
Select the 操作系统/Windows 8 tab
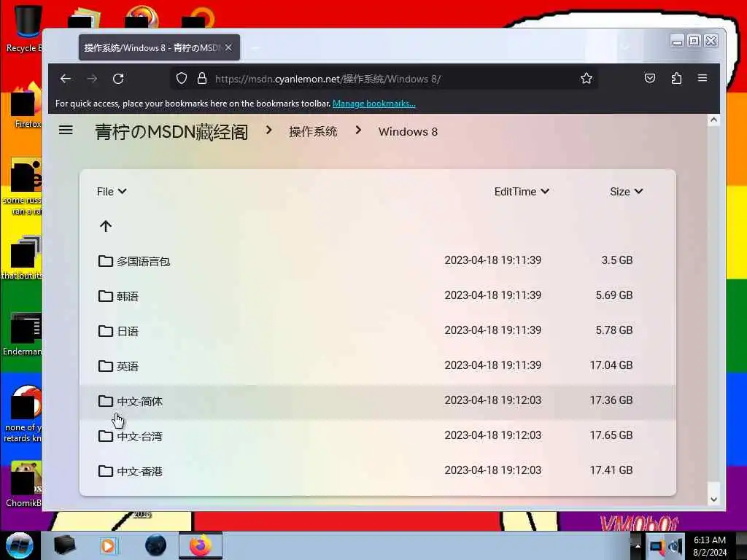[159, 47]
